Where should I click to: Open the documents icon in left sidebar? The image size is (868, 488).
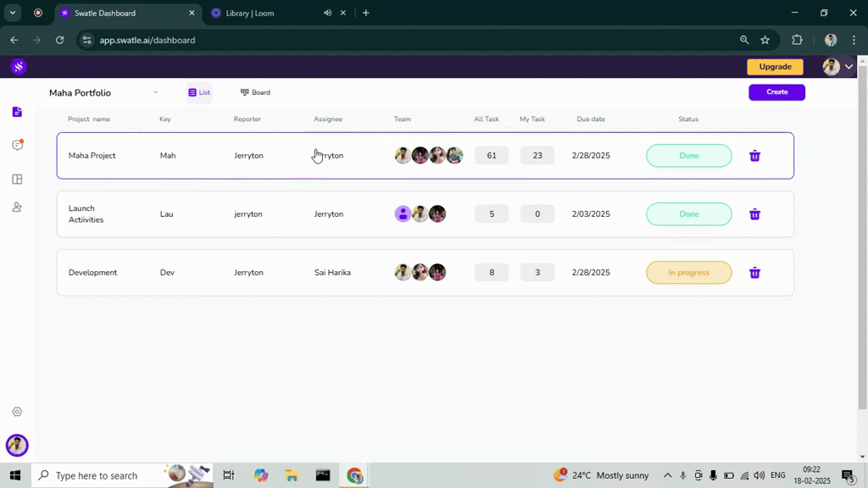click(x=17, y=112)
